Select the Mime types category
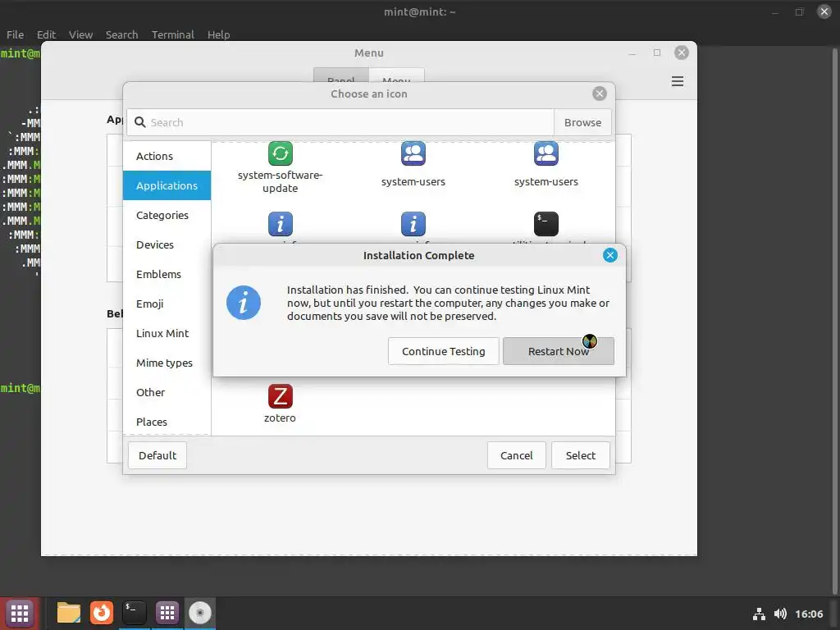Image resolution: width=840 pixels, height=630 pixels. pyautogui.click(x=167, y=363)
